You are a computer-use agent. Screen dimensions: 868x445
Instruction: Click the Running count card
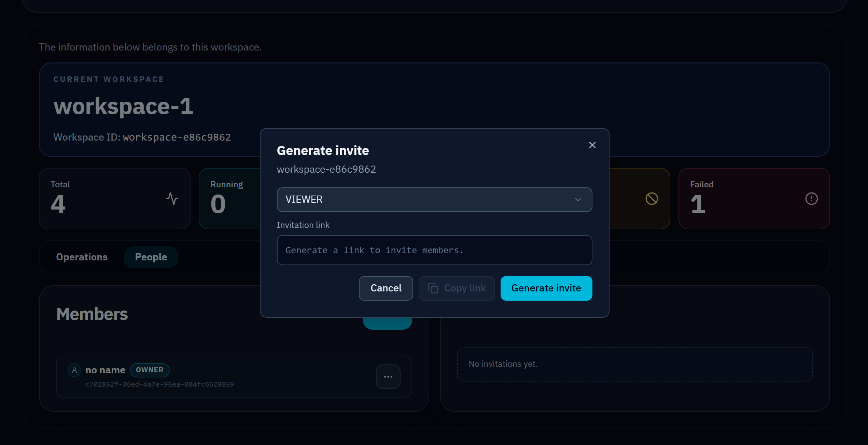pos(229,199)
